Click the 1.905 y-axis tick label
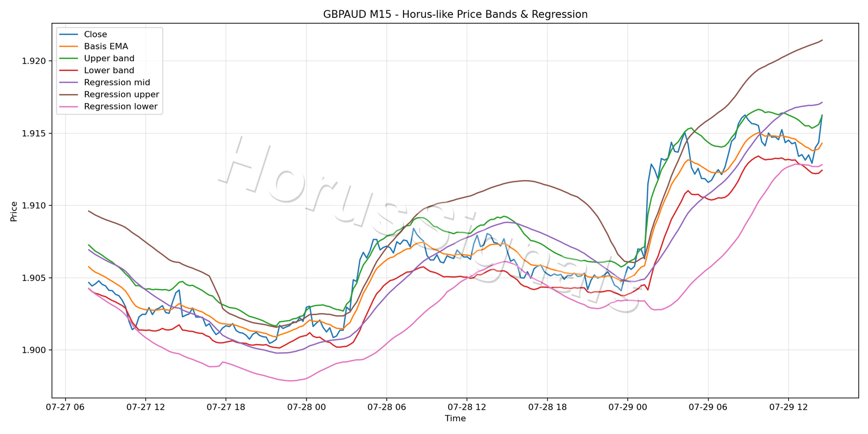The height and width of the screenshot is (434, 868). pyautogui.click(x=34, y=278)
